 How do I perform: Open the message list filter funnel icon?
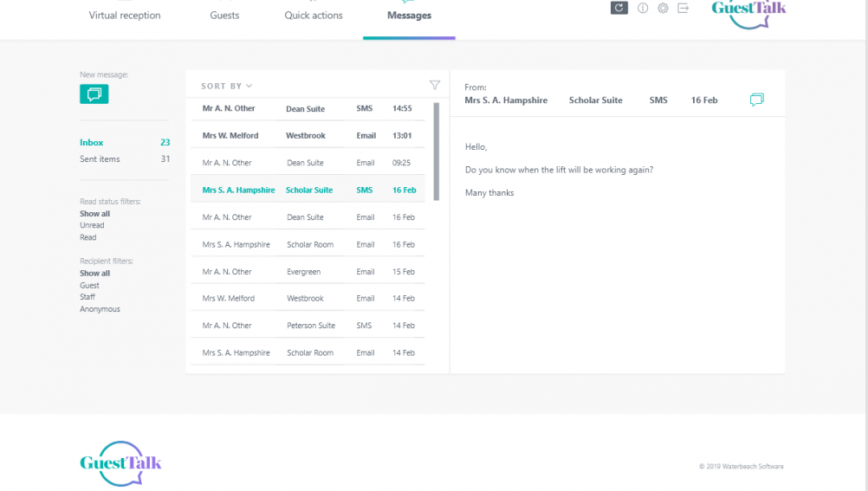435,85
